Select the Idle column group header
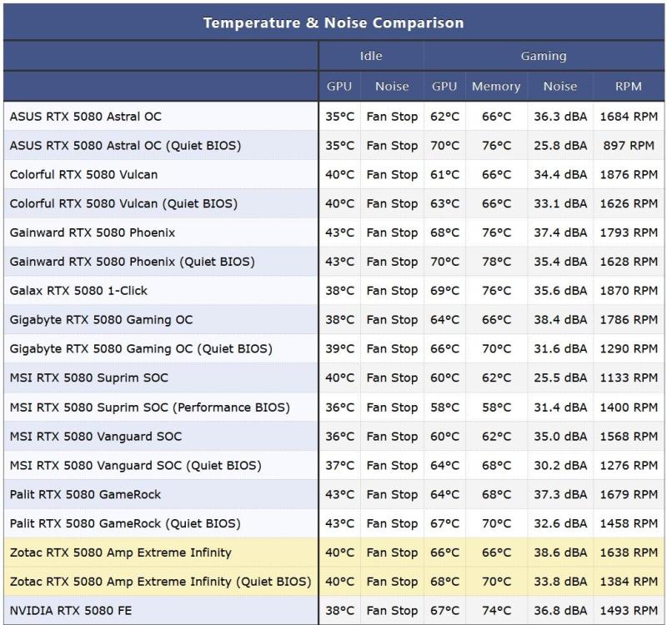This screenshot has width=672, height=625. coord(370,56)
